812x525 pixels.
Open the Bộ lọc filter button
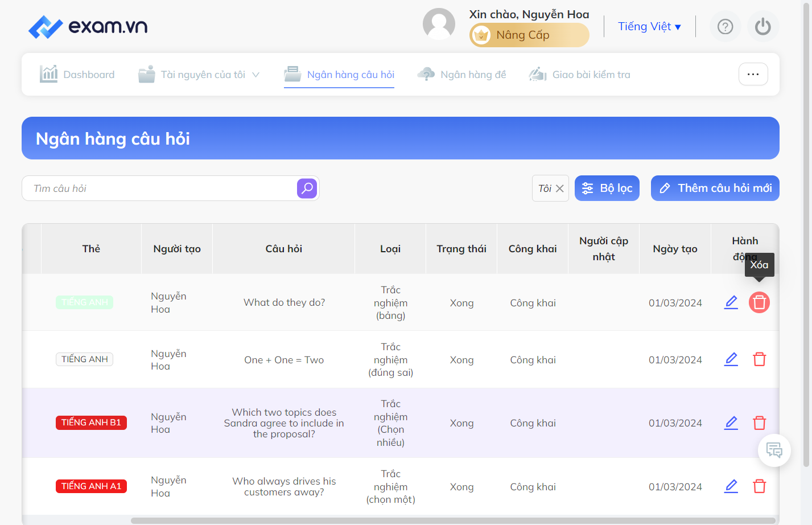click(607, 188)
